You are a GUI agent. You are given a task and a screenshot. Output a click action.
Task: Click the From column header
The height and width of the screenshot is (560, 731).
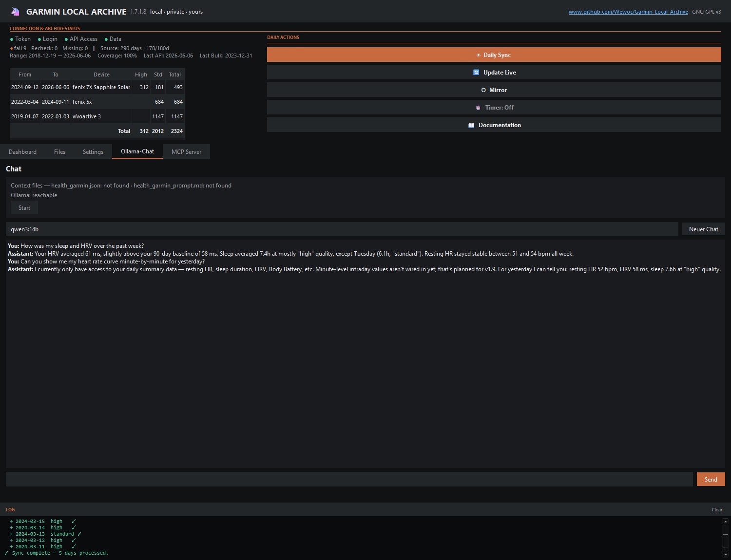[x=25, y=75]
